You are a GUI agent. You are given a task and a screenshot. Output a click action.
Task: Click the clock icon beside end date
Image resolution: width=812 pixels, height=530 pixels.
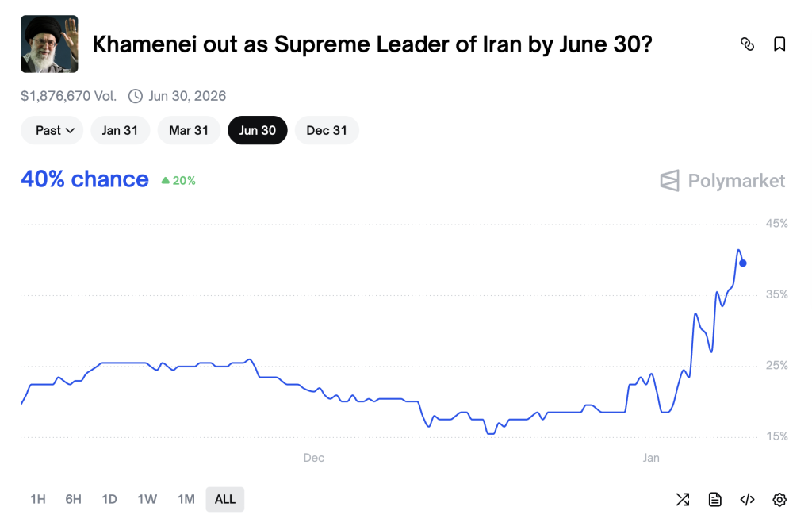point(136,96)
